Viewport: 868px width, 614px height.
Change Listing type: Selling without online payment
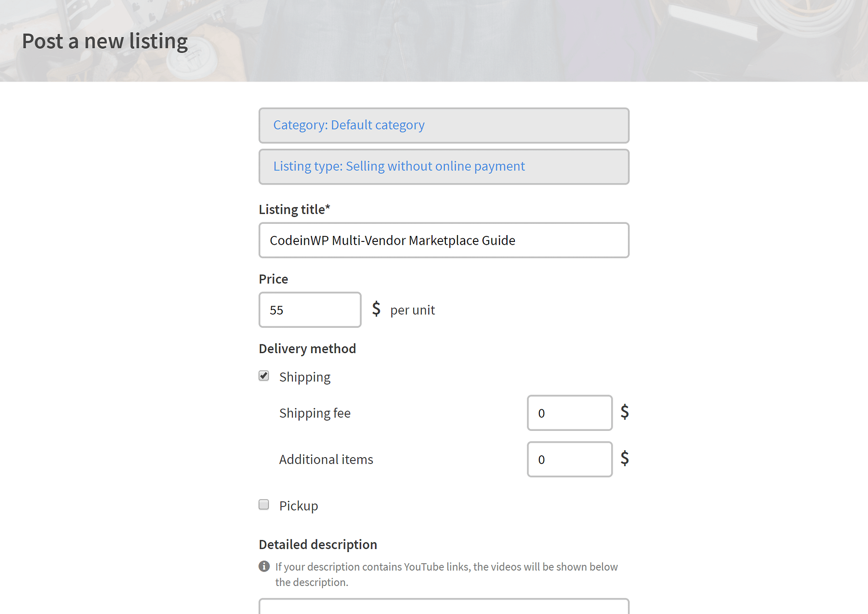click(443, 167)
